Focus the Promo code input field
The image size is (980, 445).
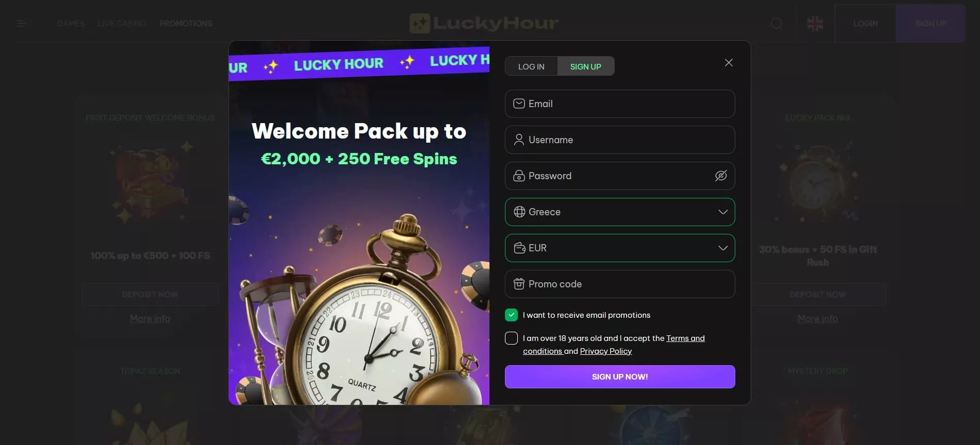pos(620,284)
